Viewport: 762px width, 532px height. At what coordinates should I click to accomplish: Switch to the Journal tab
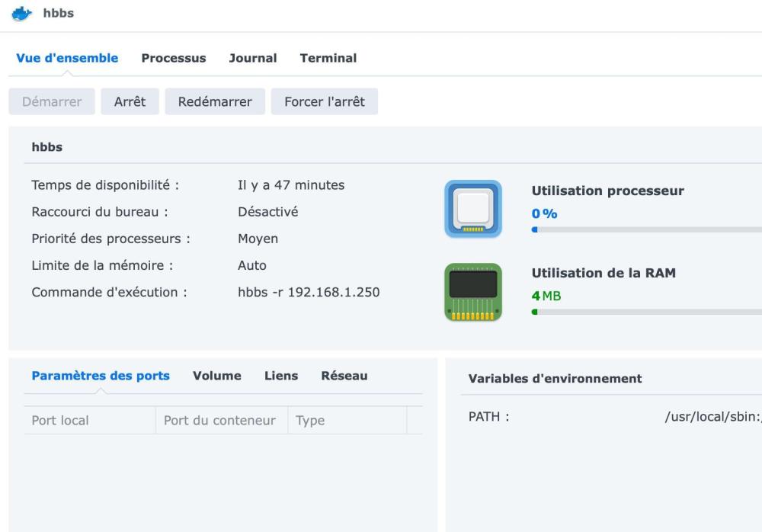(253, 58)
